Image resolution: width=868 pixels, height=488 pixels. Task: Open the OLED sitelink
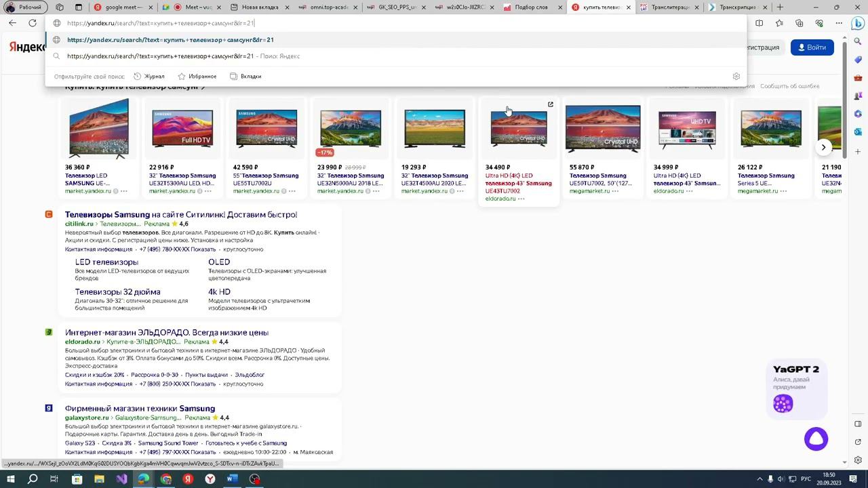pos(219,262)
